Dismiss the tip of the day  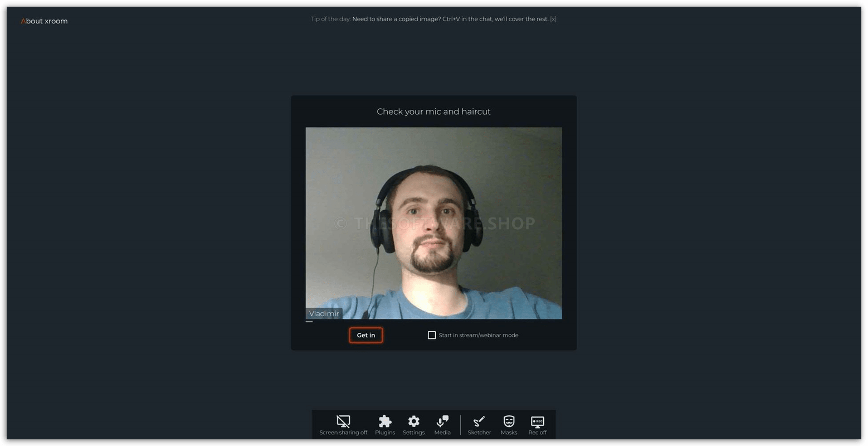click(x=553, y=18)
